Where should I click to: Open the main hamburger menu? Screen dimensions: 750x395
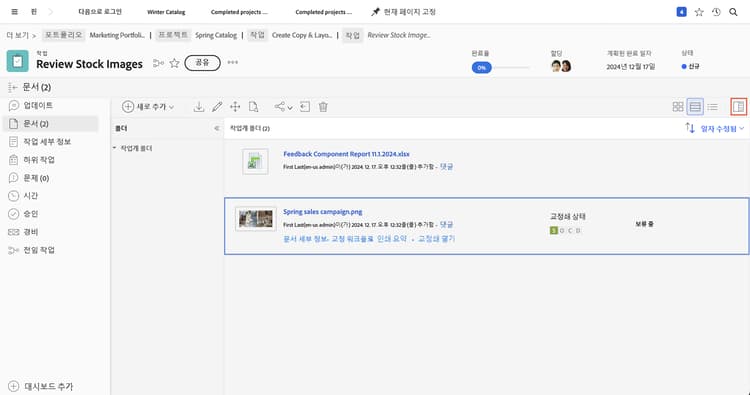tap(15, 12)
